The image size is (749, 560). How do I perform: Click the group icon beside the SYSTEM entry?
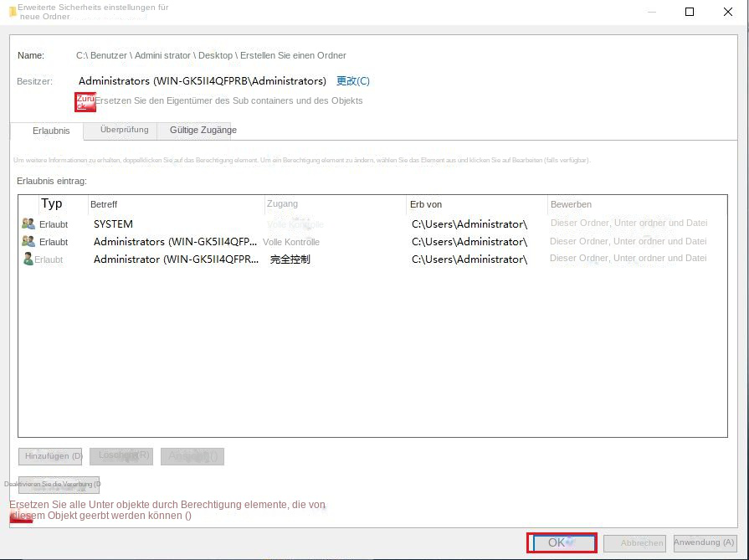28,224
